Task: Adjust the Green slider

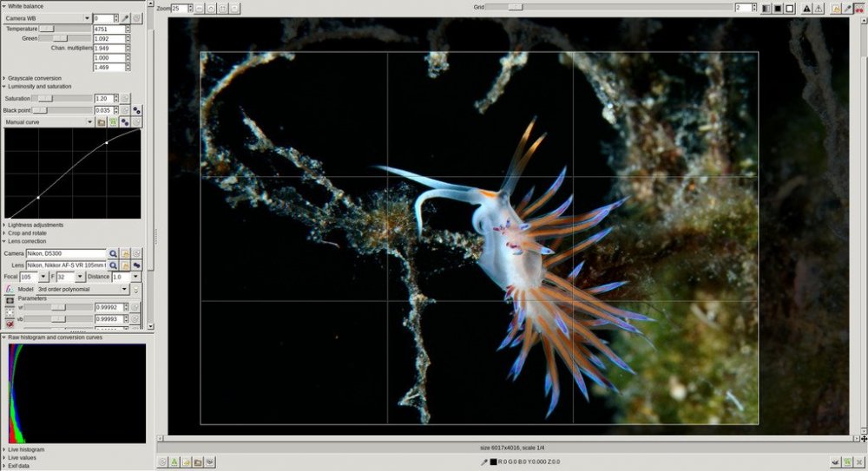Action: click(65, 39)
